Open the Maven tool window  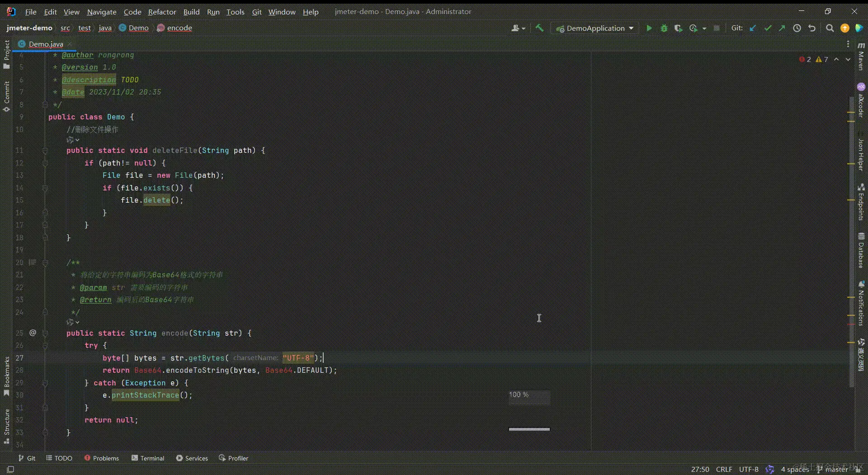pos(861,56)
